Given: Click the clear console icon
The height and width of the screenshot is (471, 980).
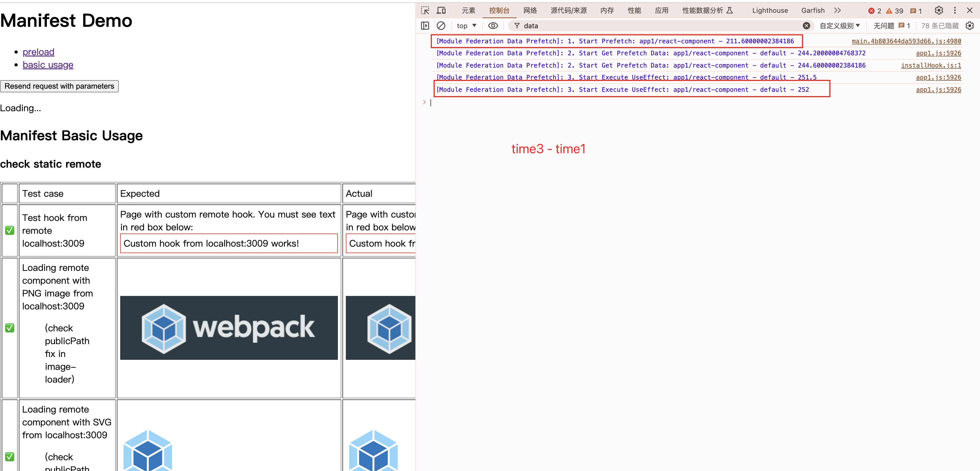Looking at the screenshot, I should (441, 25).
